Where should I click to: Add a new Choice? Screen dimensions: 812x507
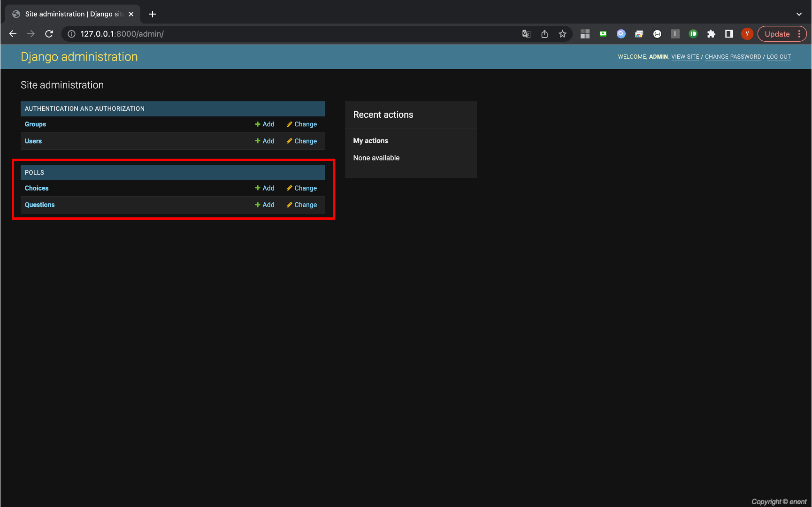(x=265, y=188)
